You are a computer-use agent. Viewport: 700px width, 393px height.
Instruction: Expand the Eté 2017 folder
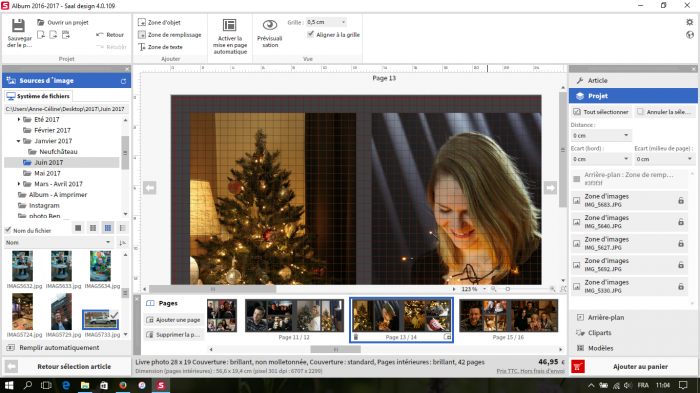(19, 119)
